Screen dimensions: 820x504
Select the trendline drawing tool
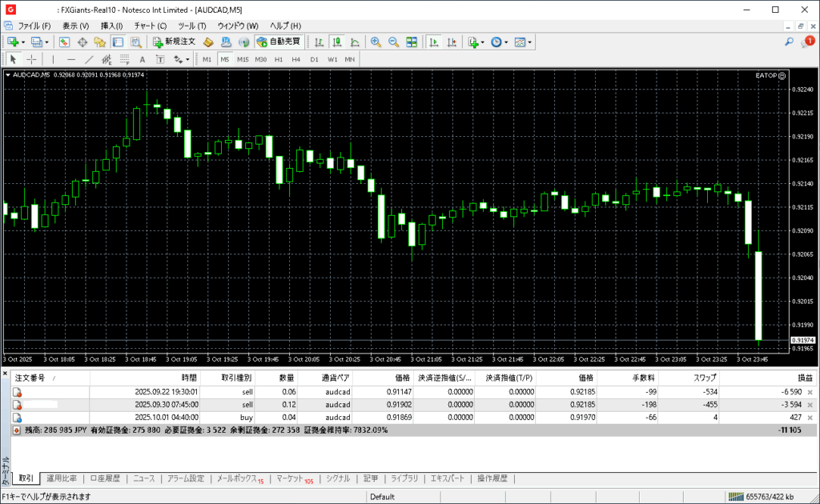tap(89, 59)
